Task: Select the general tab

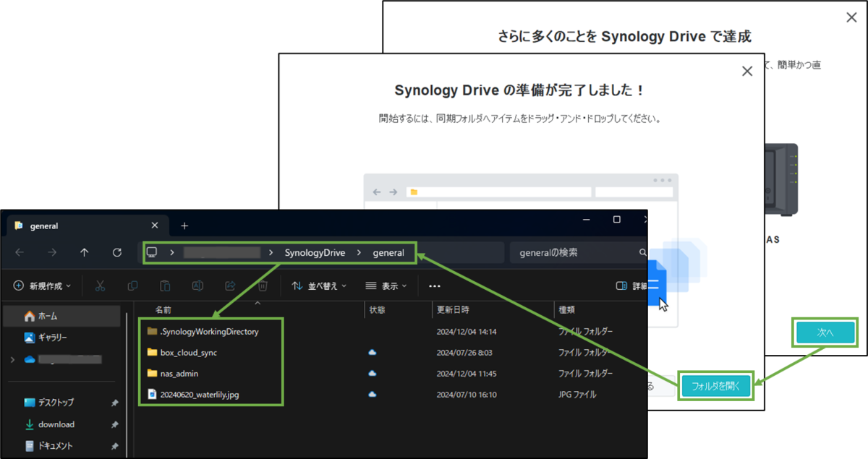Action: 86,226
